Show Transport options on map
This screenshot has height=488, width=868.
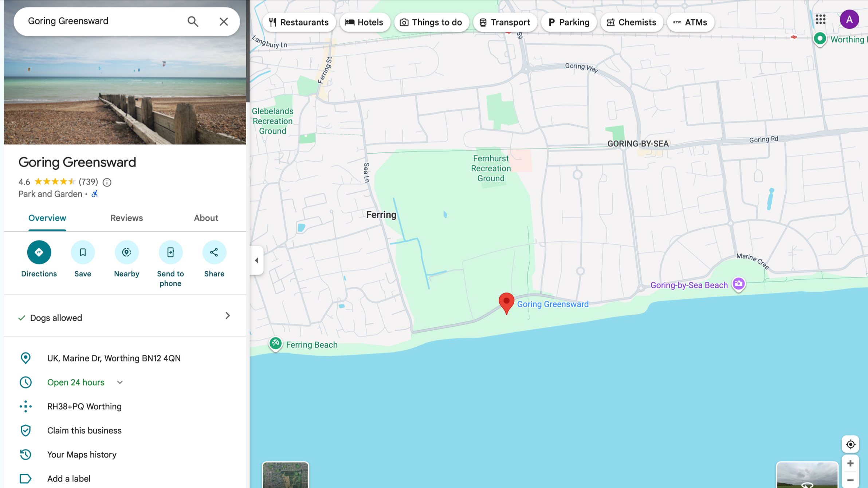pos(505,22)
